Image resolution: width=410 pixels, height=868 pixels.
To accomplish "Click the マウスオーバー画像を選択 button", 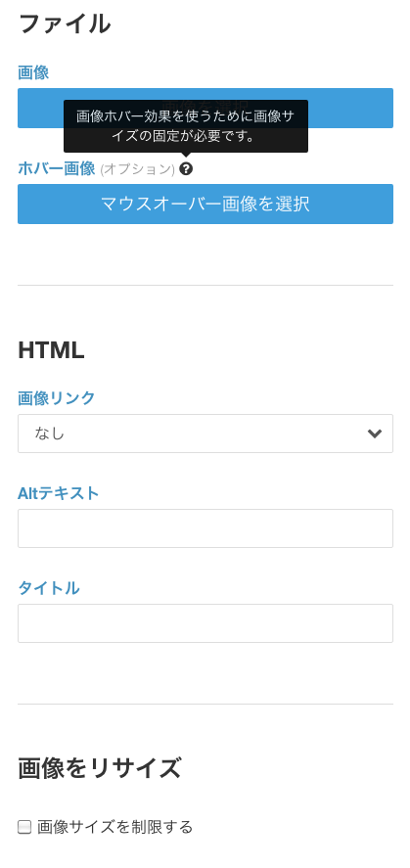I will (205, 204).
